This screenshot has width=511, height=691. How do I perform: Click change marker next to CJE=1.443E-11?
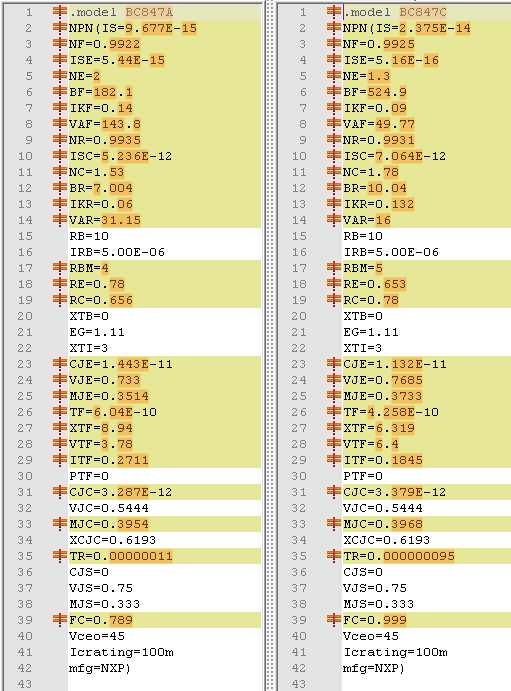tap(60, 364)
